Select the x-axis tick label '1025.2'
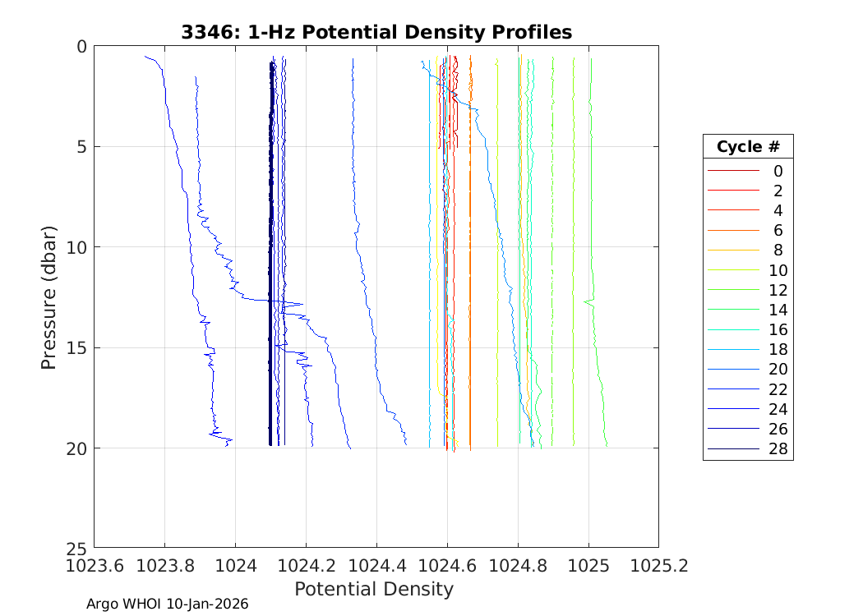The image size is (863, 616). click(658, 566)
